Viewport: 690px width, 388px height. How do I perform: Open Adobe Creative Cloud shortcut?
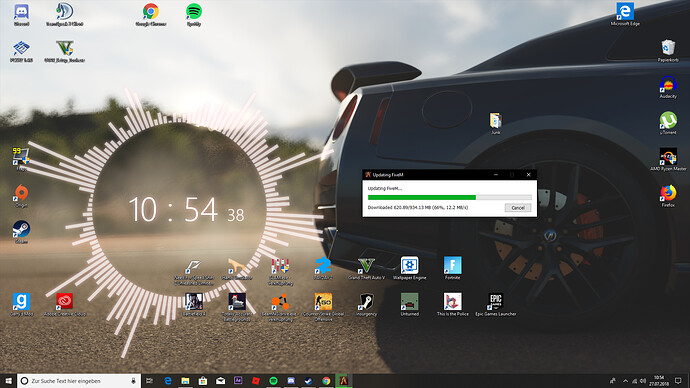pos(65,304)
